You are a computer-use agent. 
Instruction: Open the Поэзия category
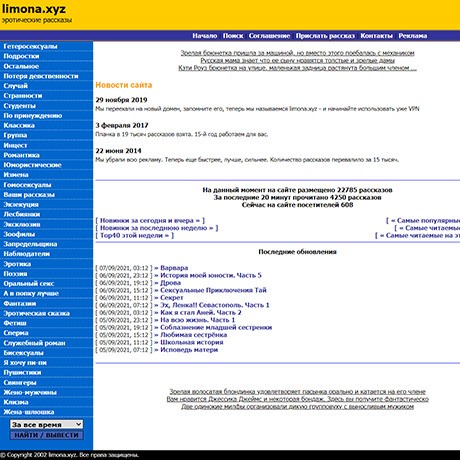click(15, 273)
